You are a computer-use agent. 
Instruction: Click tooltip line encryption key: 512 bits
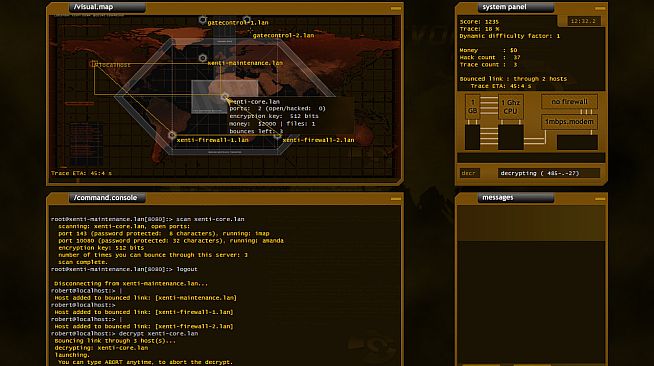point(274,116)
